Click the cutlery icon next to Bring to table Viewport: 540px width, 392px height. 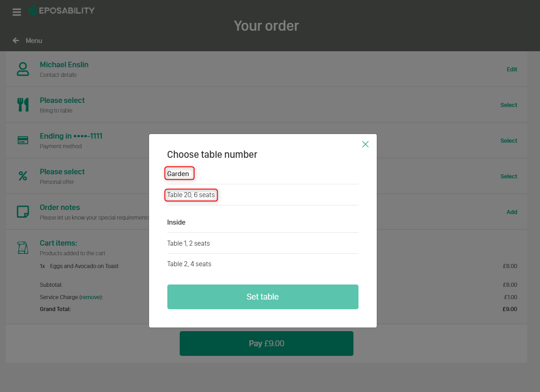point(23,104)
